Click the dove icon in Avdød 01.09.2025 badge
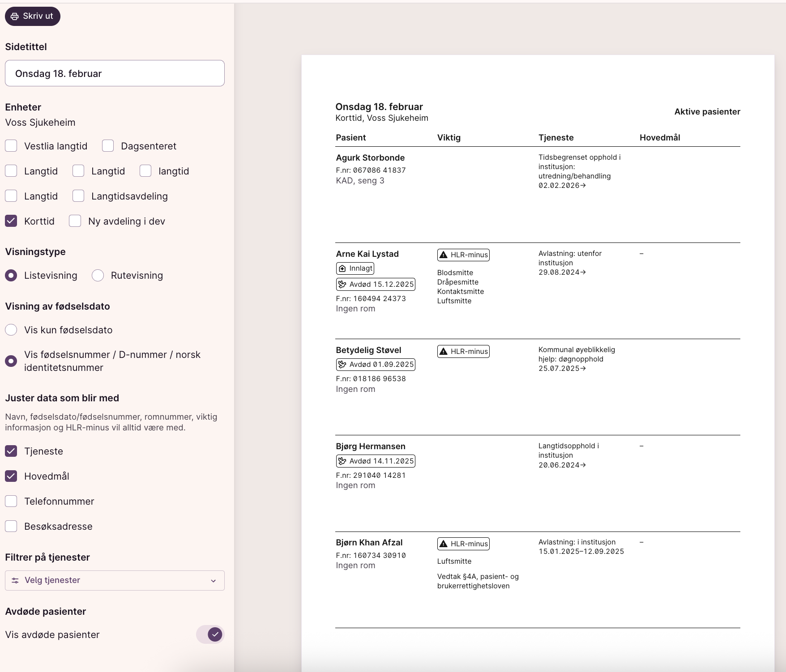 [342, 365]
